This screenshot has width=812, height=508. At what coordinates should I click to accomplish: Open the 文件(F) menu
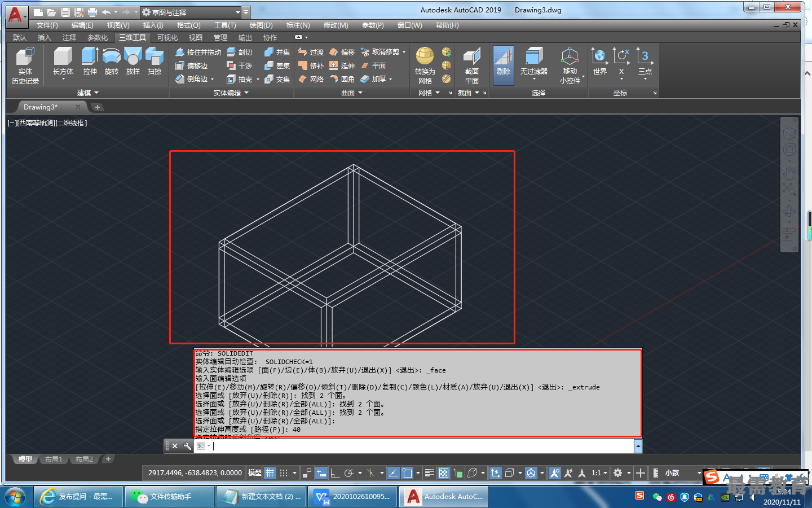[x=47, y=25]
